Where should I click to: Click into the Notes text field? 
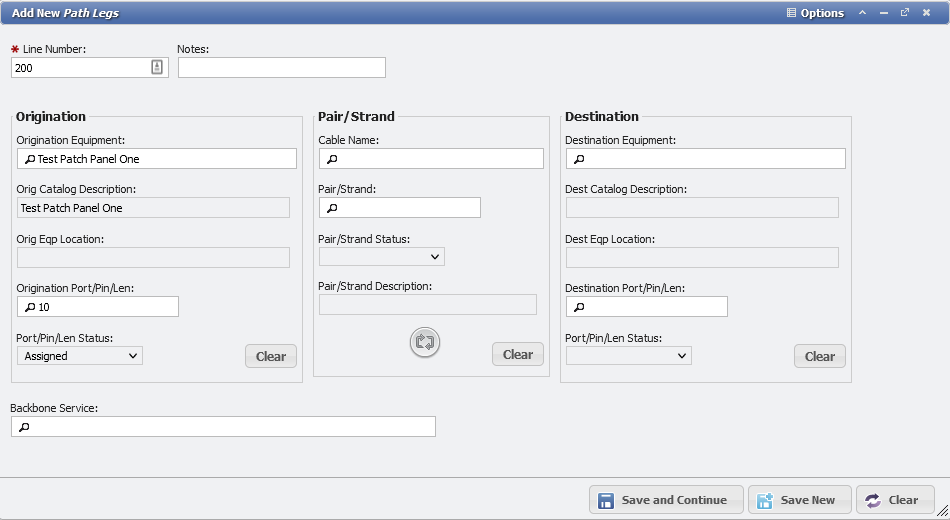click(281, 67)
